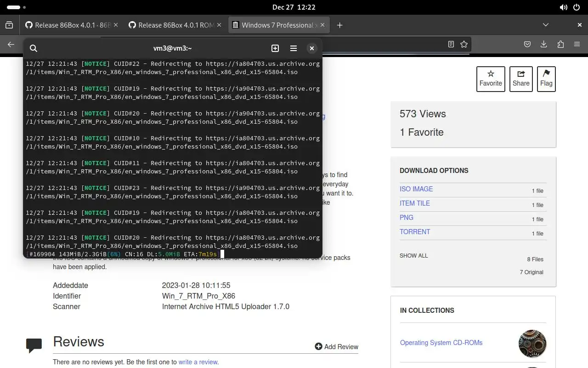Open the terminal hamburger menu
588x368 pixels.
294,48
